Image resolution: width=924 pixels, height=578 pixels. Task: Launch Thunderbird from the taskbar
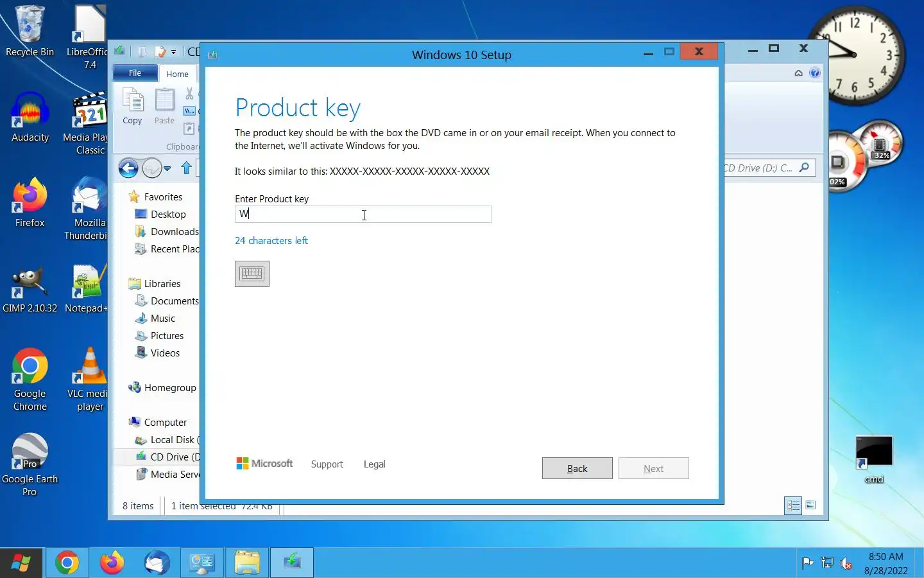coord(157,563)
